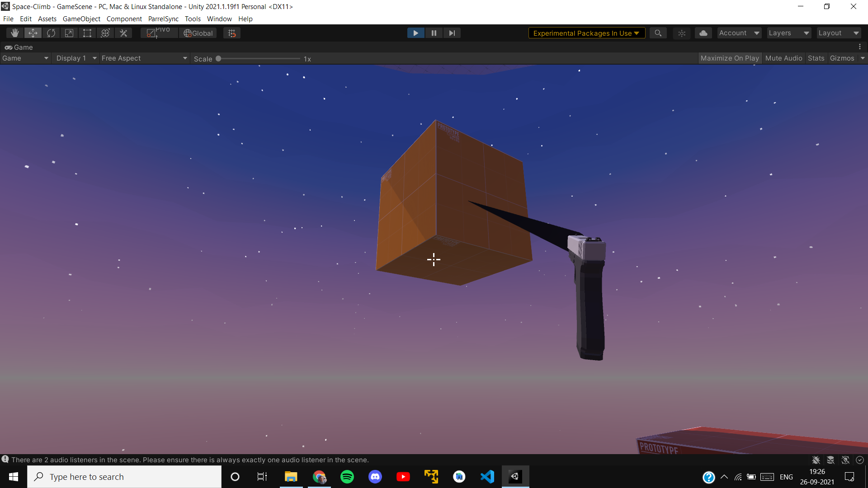This screenshot has width=868, height=488.
Task: Open the ParrelSync menu
Action: 163,19
